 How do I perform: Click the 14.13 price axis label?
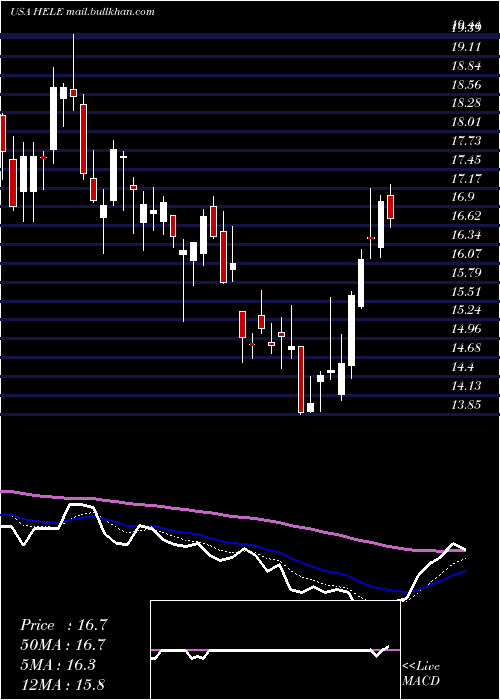tap(466, 386)
